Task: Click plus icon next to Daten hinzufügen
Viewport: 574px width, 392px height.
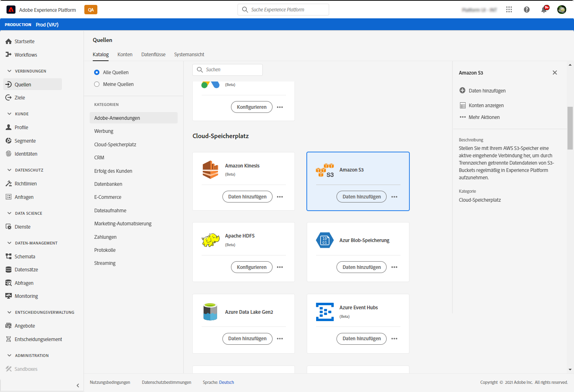Action: (x=462, y=90)
